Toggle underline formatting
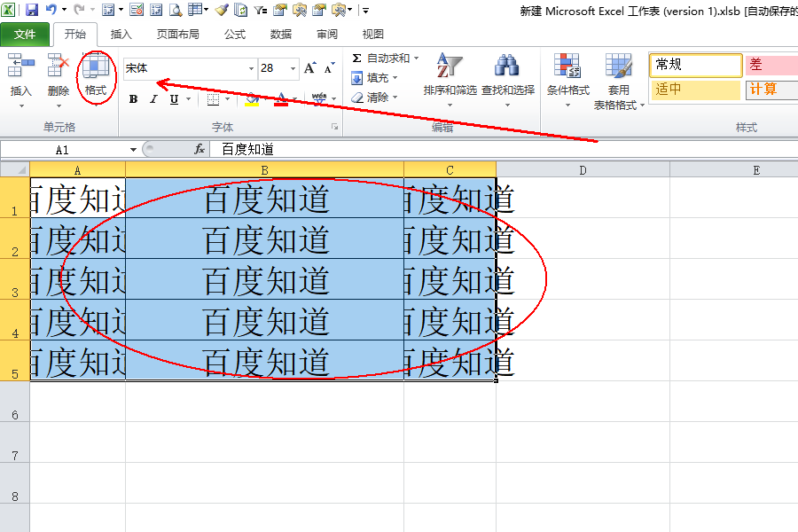Viewport: 798px width, 532px height. coord(174,99)
